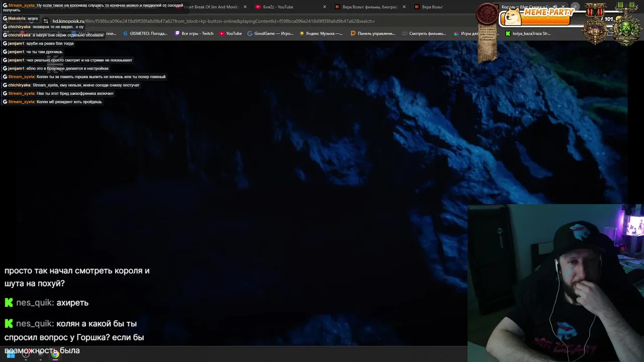644x362 pixels.
Task: Click Stream_xyeta's 'Колян мб резидент' message
Action: coord(52,102)
